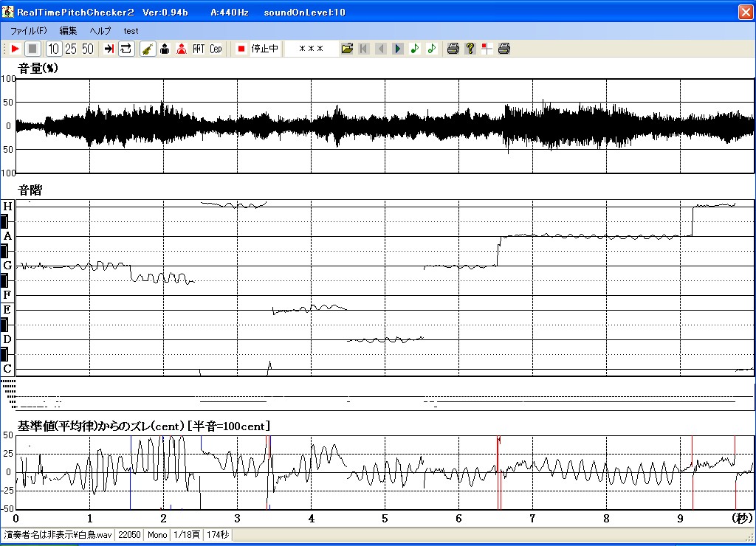The height and width of the screenshot is (546, 756).
Task: Select the 10 second display range
Action: tap(53, 49)
